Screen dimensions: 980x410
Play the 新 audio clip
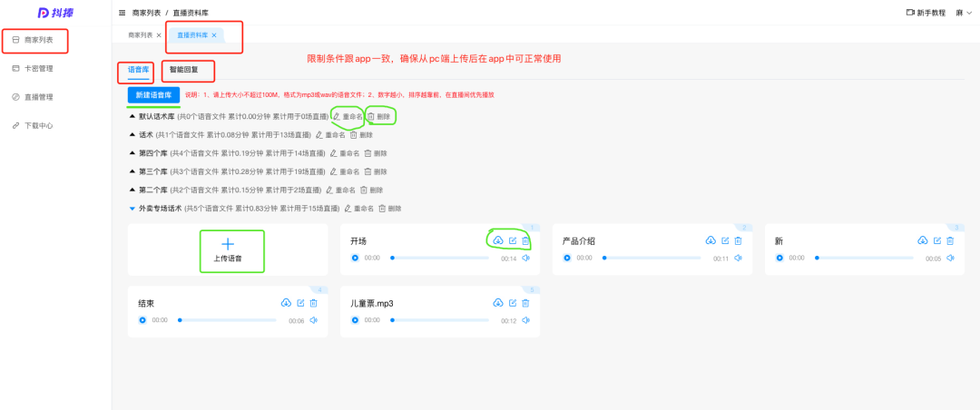[x=779, y=258]
